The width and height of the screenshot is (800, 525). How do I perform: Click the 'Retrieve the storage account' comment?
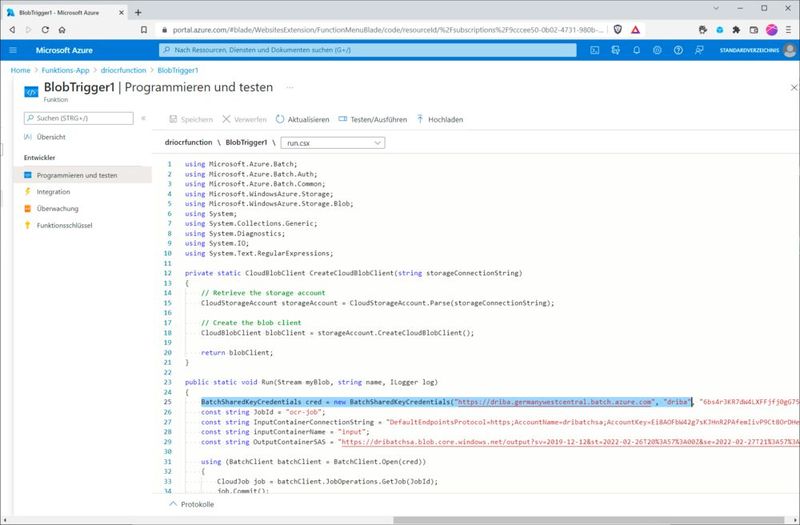263,293
